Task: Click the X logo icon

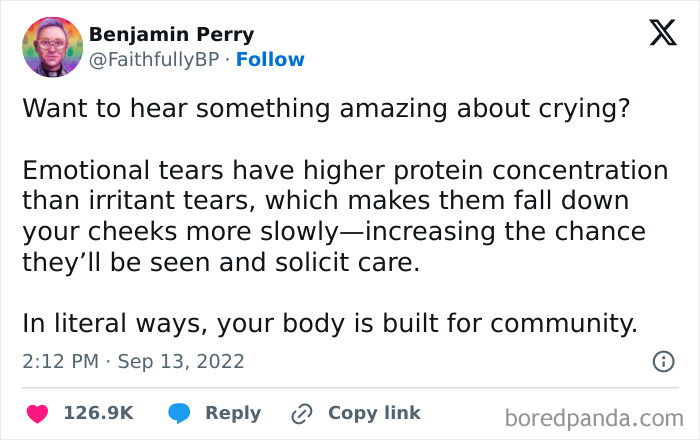Action: point(663,33)
